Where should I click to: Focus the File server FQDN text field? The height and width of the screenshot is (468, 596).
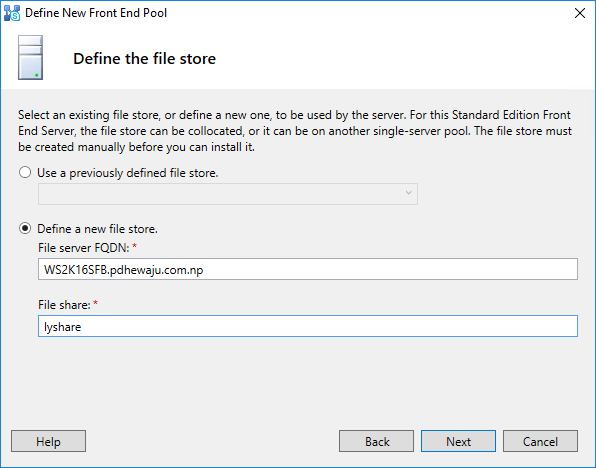pos(308,269)
